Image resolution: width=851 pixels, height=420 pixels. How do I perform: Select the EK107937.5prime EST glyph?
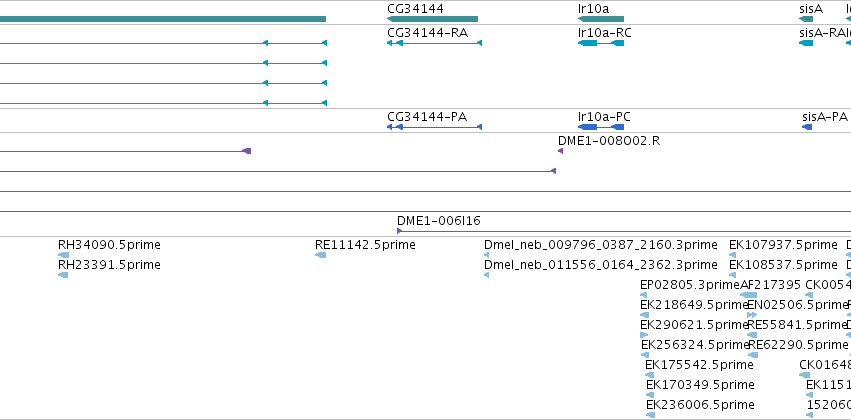coord(733,255)
